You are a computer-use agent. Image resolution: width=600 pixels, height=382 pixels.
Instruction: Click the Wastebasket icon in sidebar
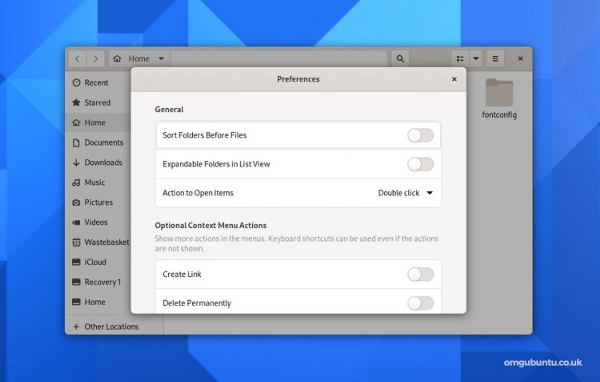pos(76,242)
